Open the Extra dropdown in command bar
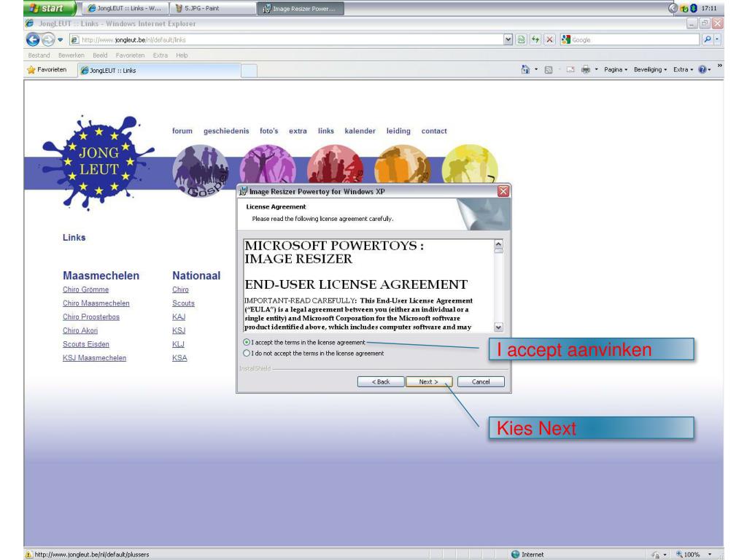The height and width of the screenshot is (560, 747). click(x=683, y=69)
